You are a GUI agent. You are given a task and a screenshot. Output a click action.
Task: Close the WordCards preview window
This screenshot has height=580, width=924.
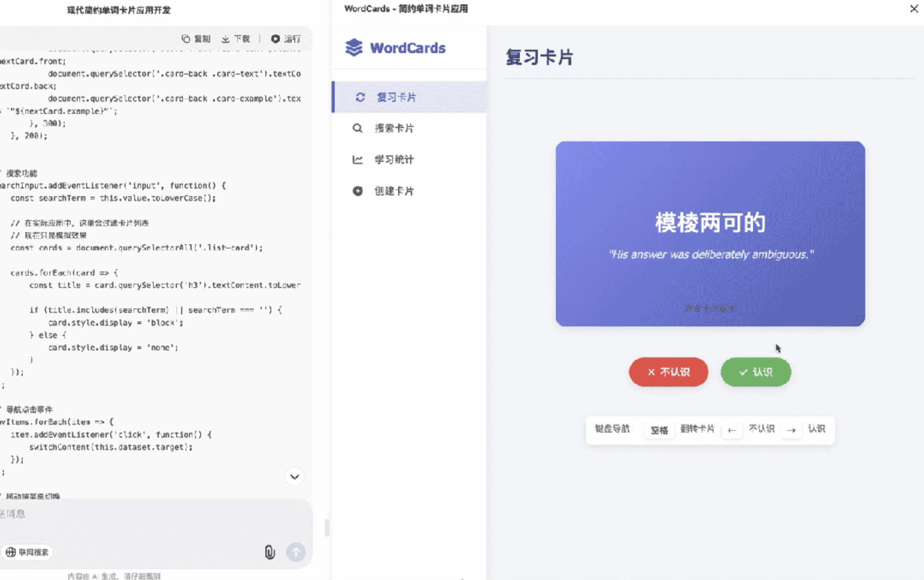pyautogui.click(x=914, y=9)
